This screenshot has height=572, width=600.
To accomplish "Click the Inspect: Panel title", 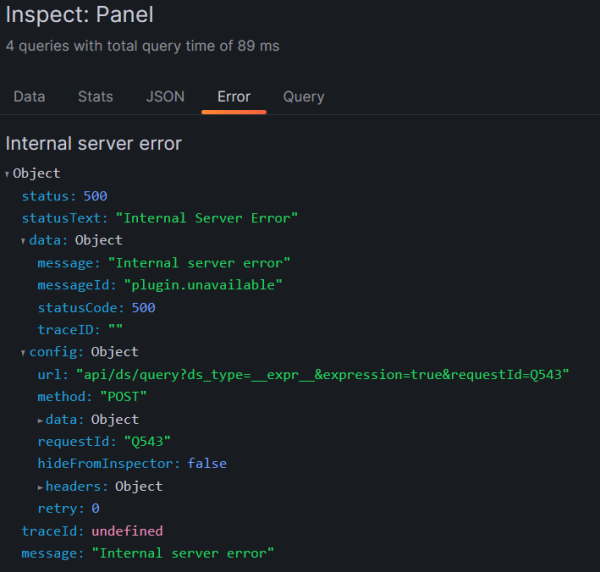I will pos(80,16).
